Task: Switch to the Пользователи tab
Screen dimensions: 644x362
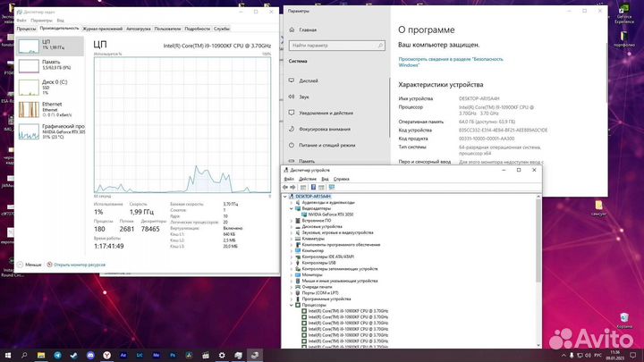Action: coord(167,29)
